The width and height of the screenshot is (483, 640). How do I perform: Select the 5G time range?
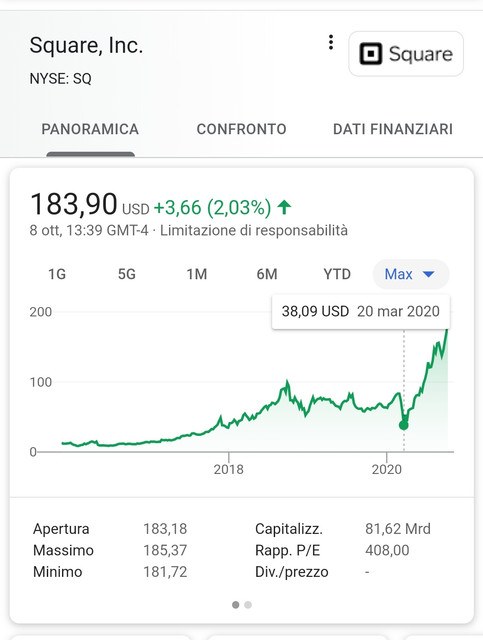127,274
